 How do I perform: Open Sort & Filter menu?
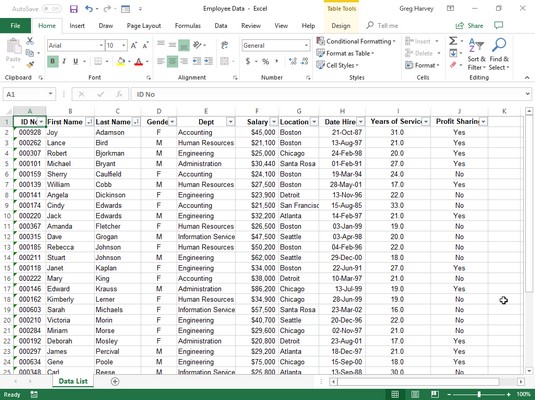click(476, 54)
